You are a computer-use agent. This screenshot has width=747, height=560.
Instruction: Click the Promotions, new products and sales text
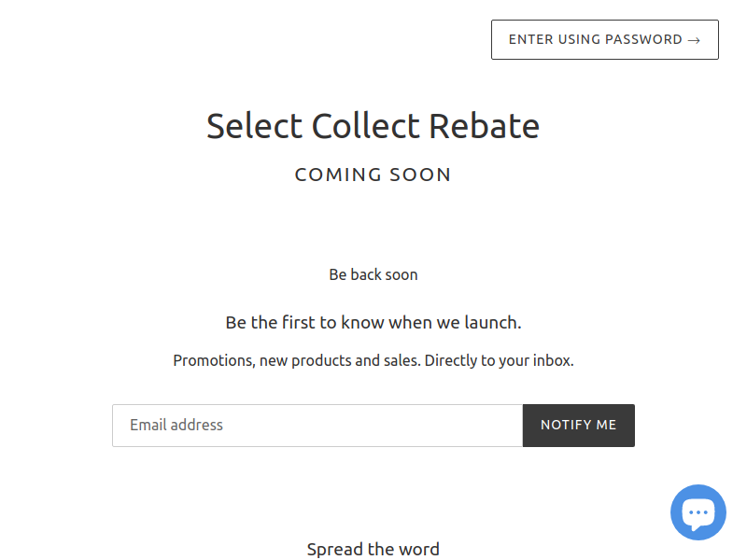tap(297, 360)
